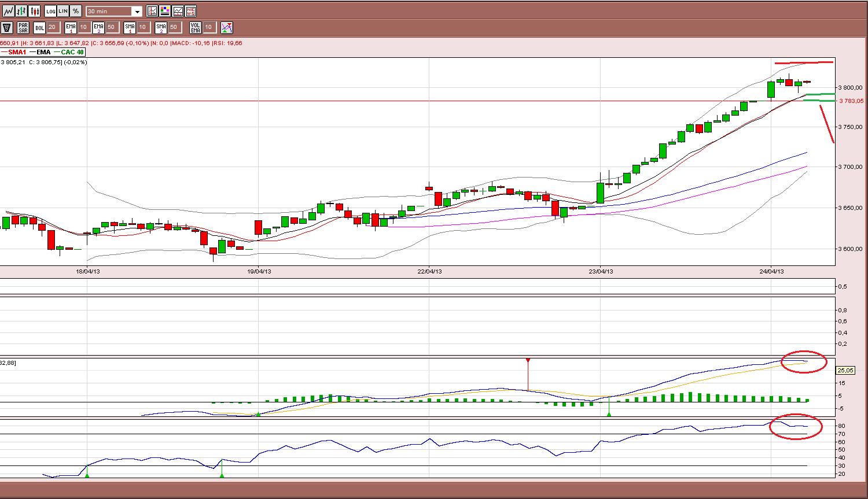Click the 0,8 scale label
Screen dimensions: 868x499
(x=843, y=311)
